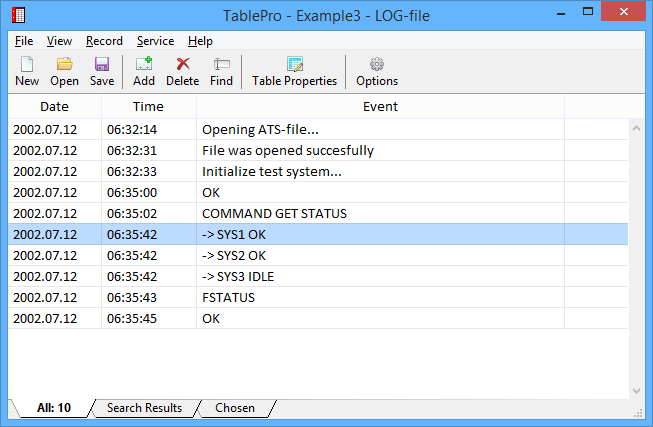Click the TablePro app icon in the title bar
Viewport: 653px width, 427px height.
tap(19, 15)
